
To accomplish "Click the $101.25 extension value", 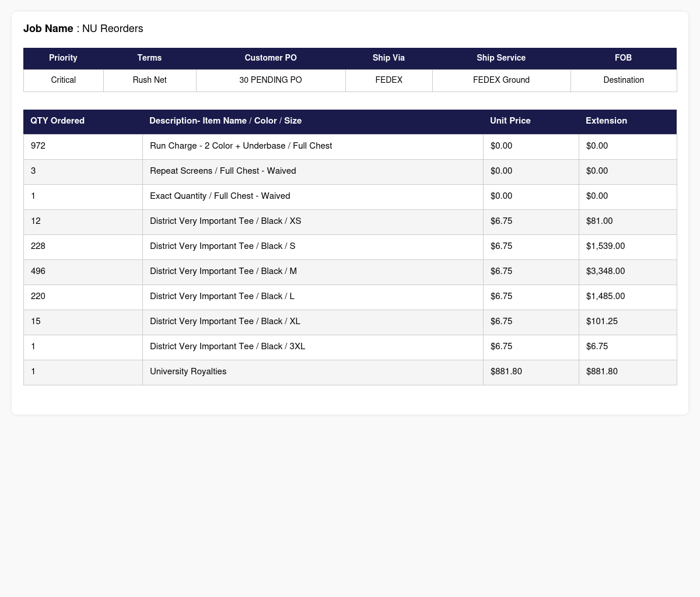I will 602,322.
